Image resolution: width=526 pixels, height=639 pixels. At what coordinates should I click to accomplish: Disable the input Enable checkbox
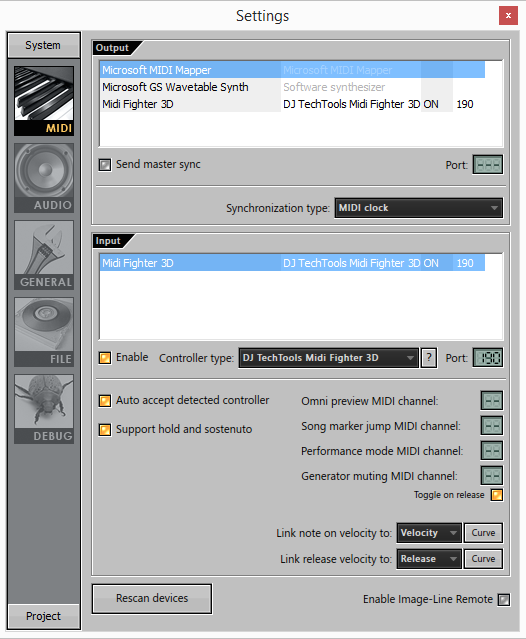[105, 358]
